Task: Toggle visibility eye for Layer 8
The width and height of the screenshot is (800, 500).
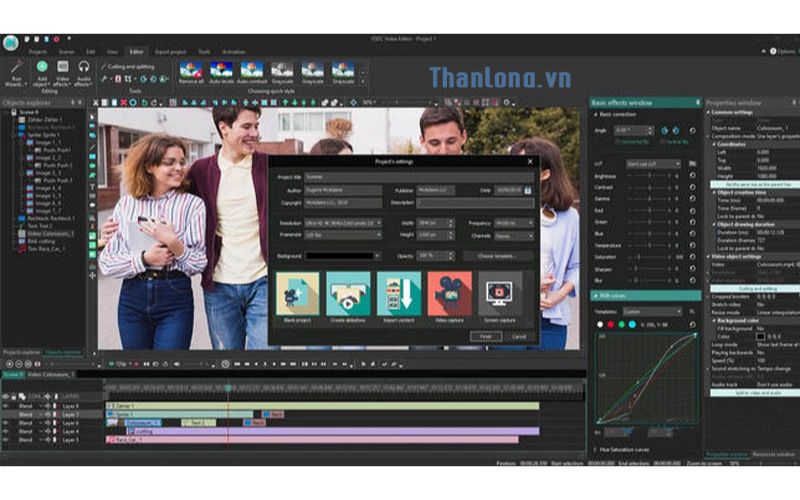Action: (5, 405)
